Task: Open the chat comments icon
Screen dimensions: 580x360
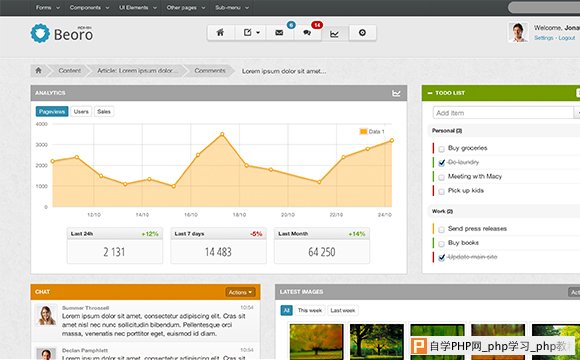Action: coord(307,33)
